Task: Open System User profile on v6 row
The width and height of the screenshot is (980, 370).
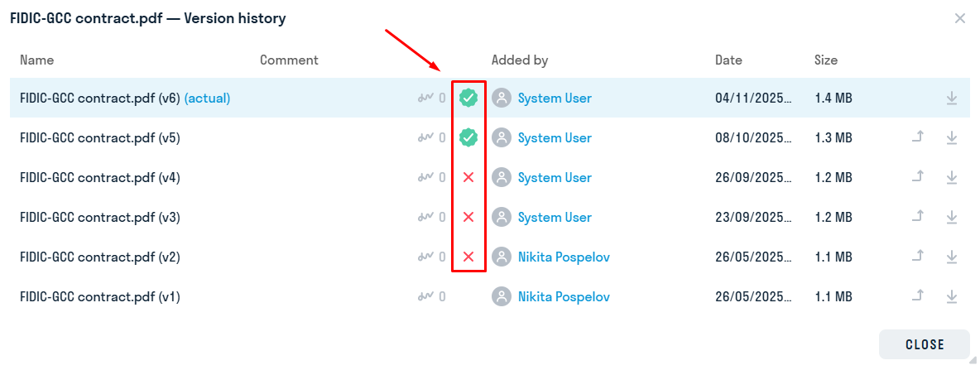Action: [555, 99]
